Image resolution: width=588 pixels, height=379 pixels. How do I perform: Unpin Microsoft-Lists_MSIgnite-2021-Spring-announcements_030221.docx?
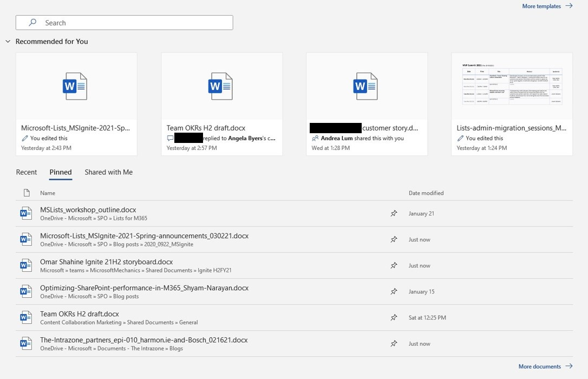[394, 239]
